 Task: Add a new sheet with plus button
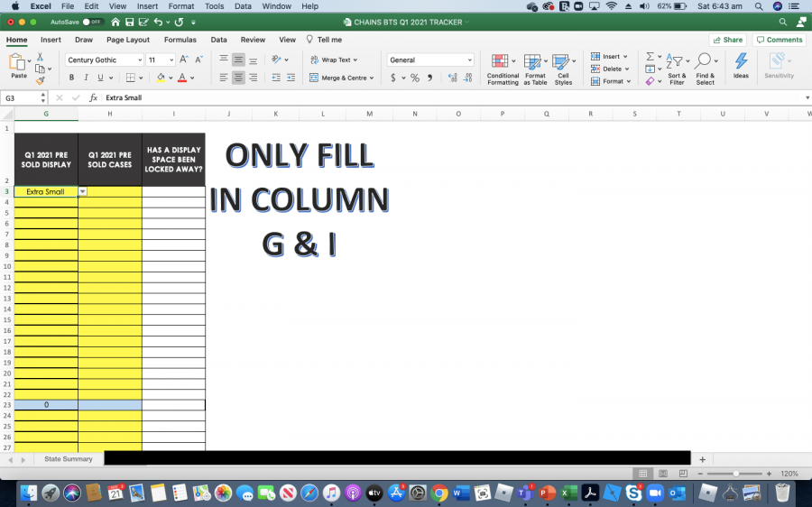coord(702,459)
